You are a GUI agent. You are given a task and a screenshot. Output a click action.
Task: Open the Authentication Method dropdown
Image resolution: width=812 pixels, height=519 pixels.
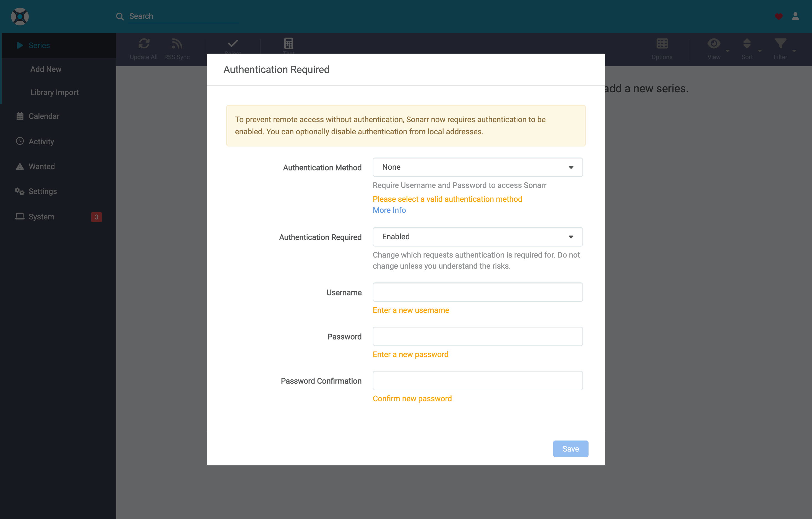click(x=477, y=167)
